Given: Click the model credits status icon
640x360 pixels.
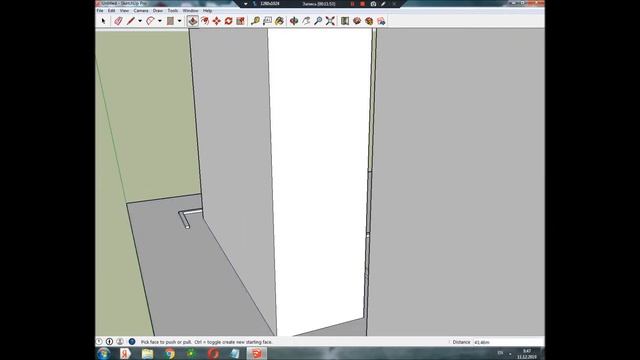Looking at the screenshot, I should pos(109,341).
